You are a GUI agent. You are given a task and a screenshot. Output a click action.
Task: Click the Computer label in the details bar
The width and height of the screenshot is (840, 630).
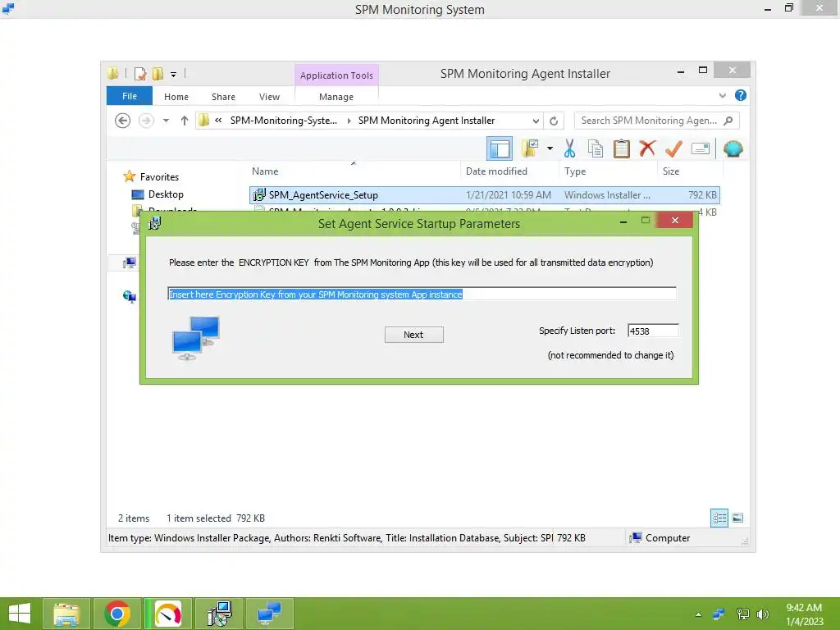(668, 538)
